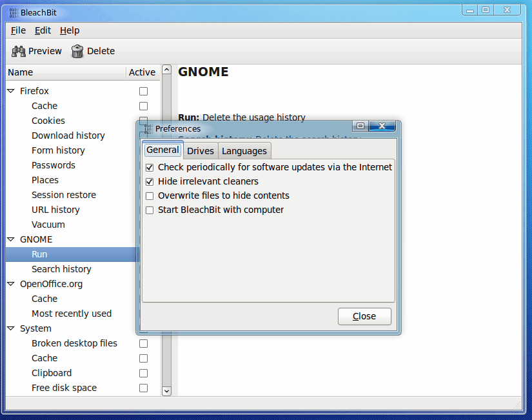Click the scroll down arrow in cleaner list
Image resolution: width=532 pixels, height=420 pixels.
(166, 390)
